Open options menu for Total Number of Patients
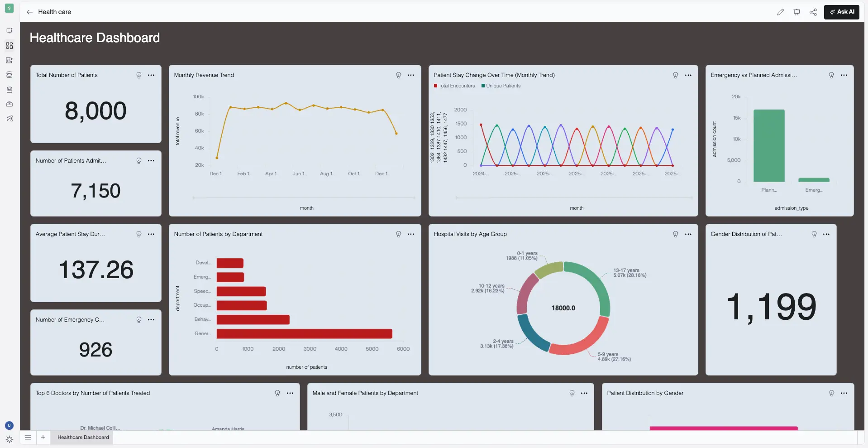This screenshot has width=868, height=448. [151, 75]
